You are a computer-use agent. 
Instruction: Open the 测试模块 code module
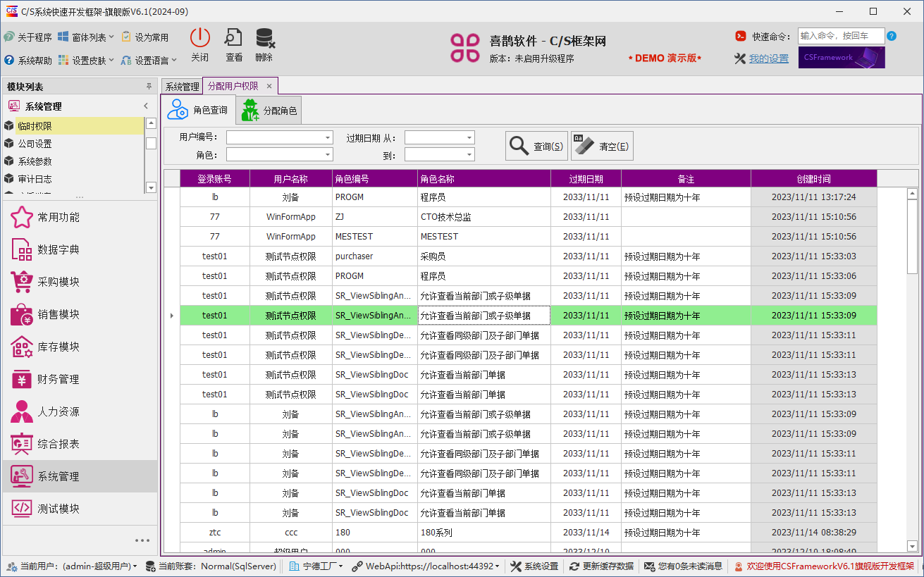[x=80, y=509]
